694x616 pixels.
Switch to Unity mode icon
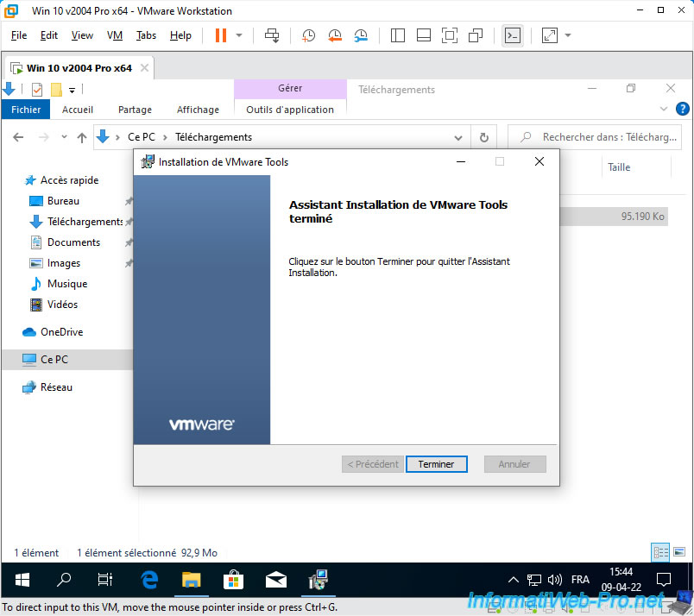pyautogui.click(x=476, y=35)
